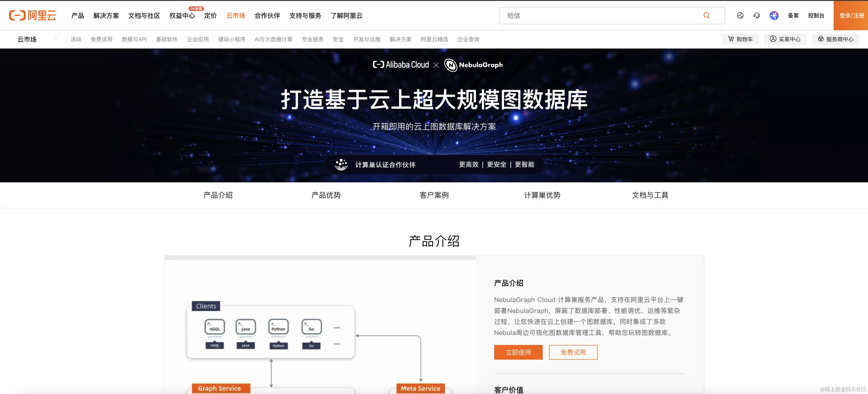Image resolution: width=868 pixels, height=394 pixels.
Task: Focus the 短信 search input field
Action: (600, 16)
